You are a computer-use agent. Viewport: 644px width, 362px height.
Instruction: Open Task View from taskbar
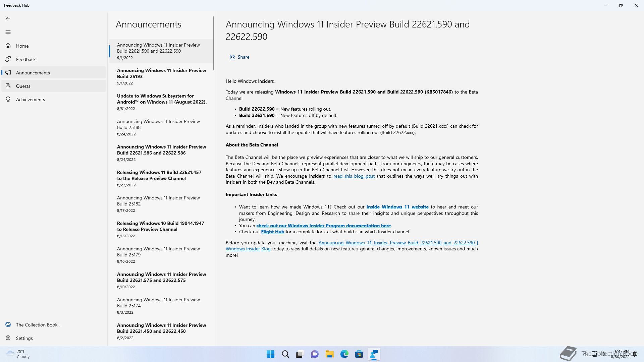[x=300, y=354]
